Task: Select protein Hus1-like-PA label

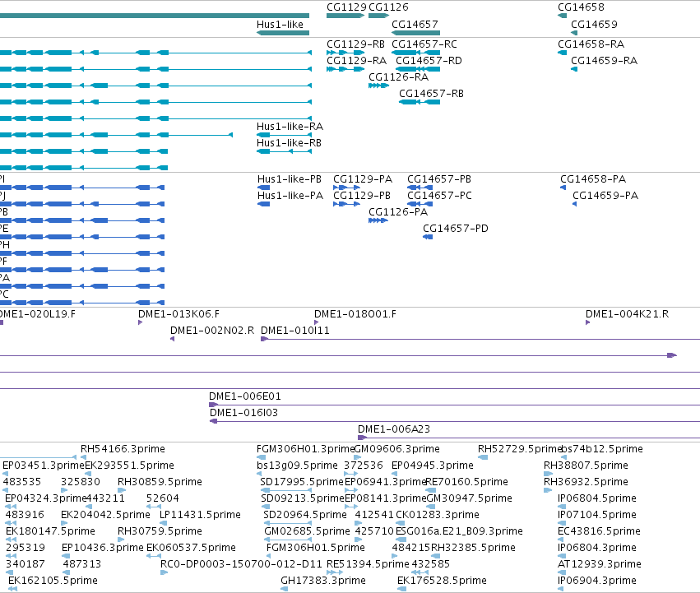Action: (x=290, y=196)
